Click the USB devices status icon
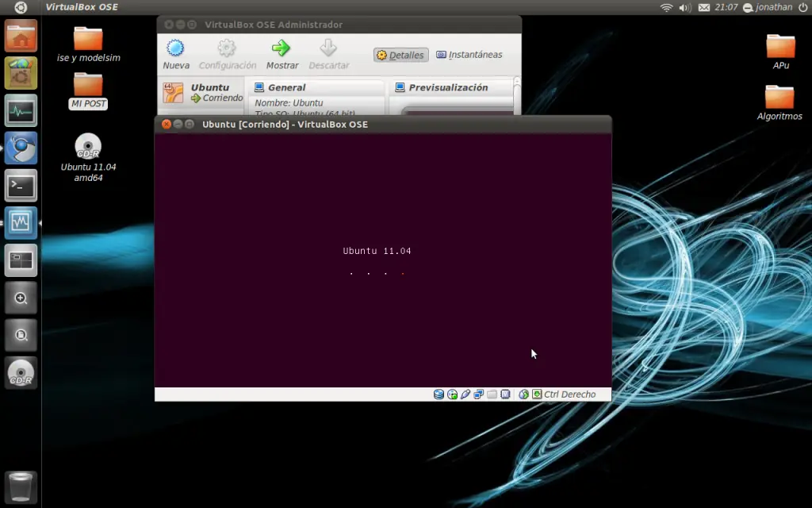 tap(465, 394)
